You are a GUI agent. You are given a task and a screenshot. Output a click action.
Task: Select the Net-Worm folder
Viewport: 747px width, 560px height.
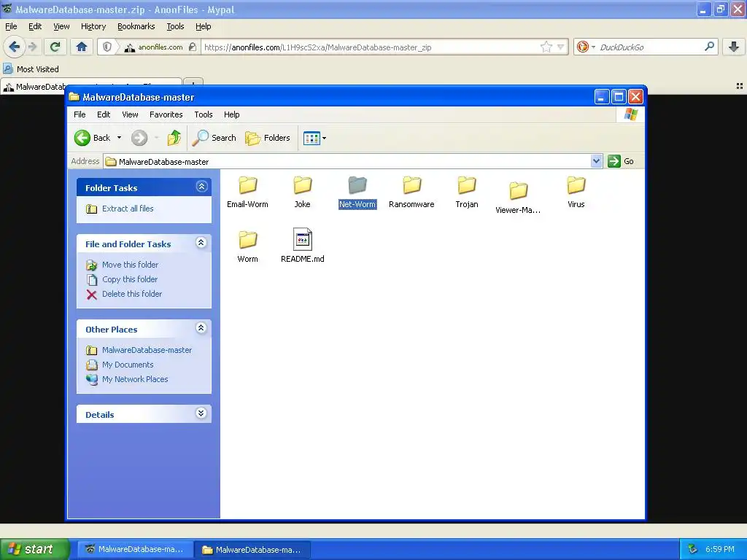tap(357, 192)
